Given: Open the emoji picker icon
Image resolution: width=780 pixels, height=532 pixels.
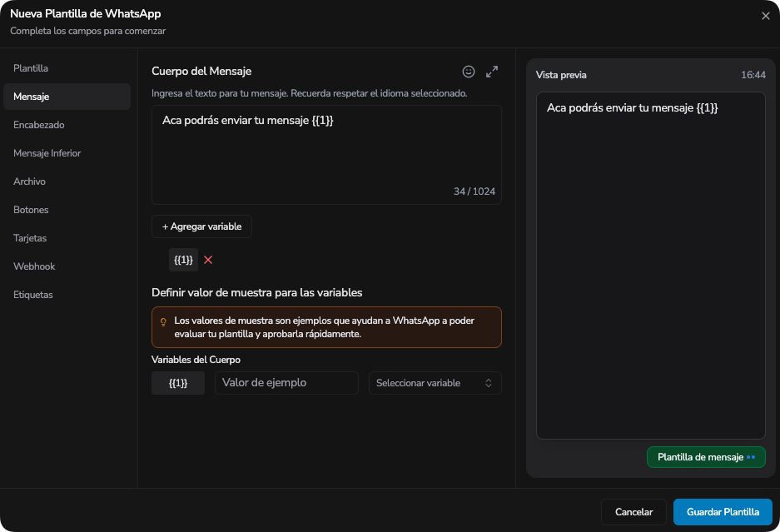Looking at the screenshot, I should click(x=468, y=72).
